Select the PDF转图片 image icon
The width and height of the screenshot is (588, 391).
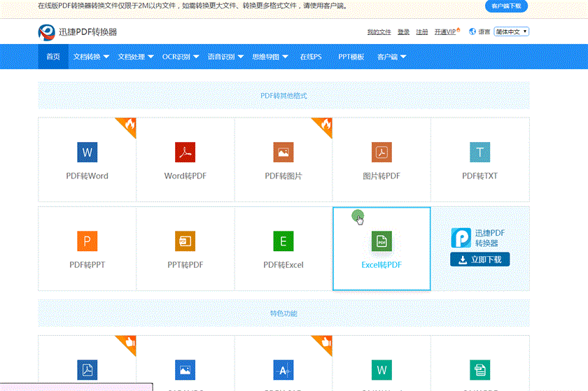(x=283, y=152)
